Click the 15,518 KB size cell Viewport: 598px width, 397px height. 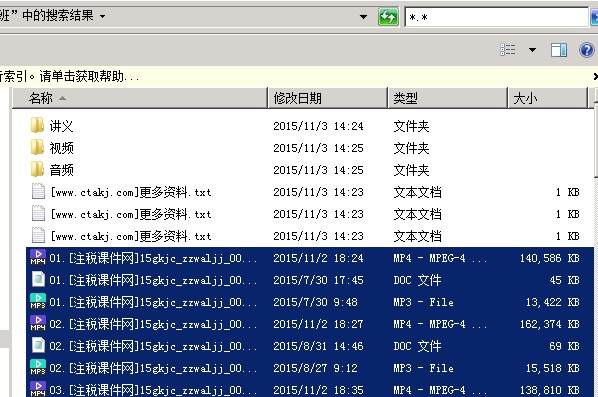(553, 368)
